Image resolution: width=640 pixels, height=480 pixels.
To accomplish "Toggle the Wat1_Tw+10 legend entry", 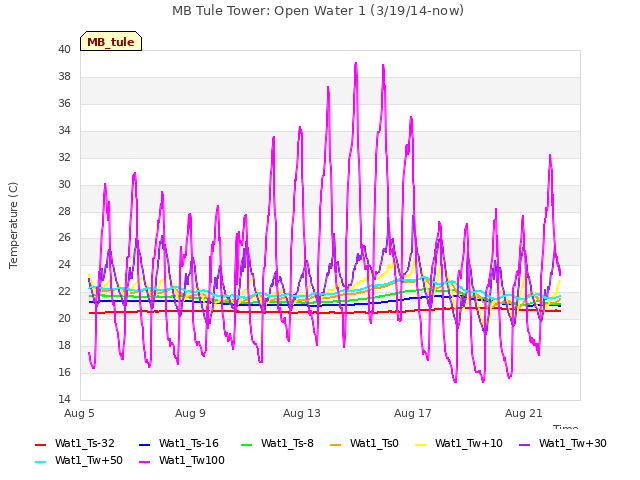I will [x=459, y=443].
